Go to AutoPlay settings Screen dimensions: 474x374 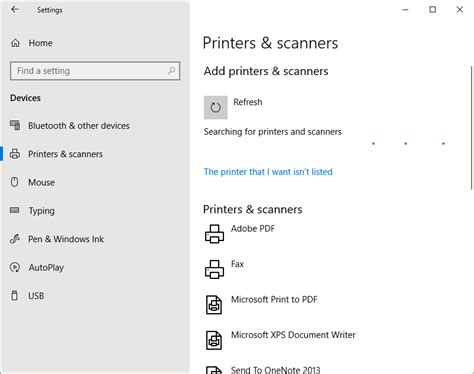[46, 268]
